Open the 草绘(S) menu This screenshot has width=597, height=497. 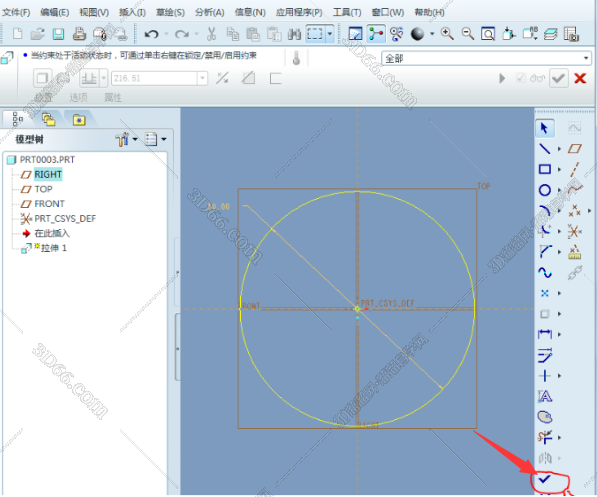coord(170,12)
